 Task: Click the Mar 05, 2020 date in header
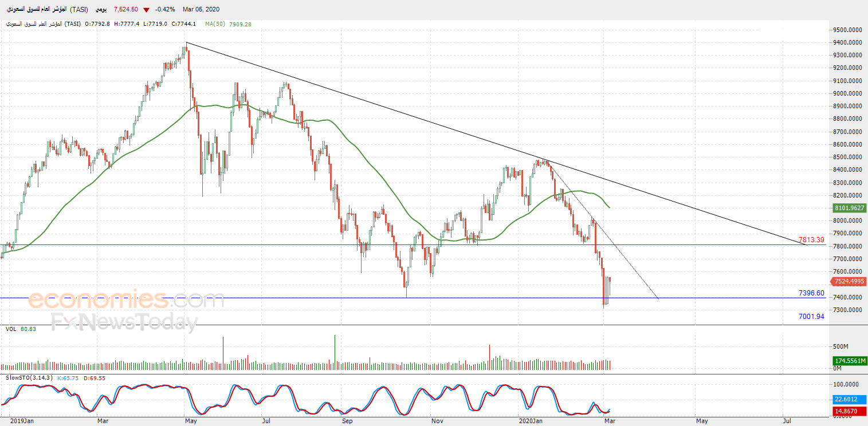(x=201, y=10)
